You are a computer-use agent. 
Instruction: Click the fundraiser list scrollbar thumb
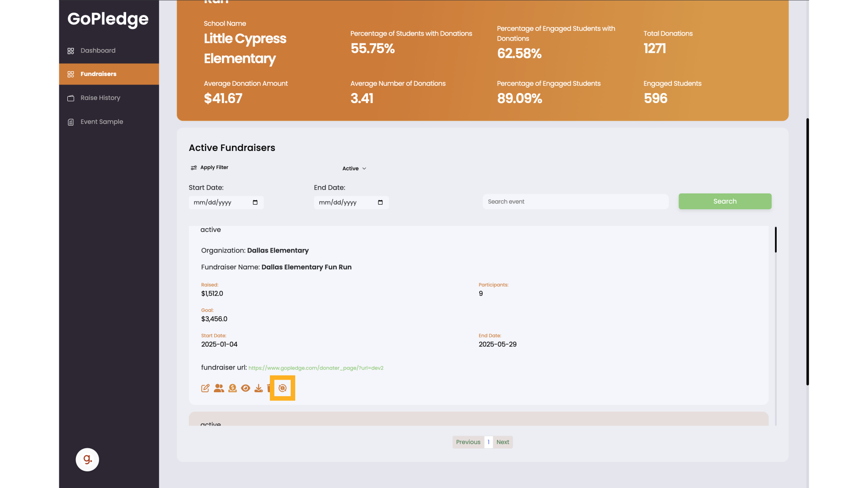click(775, 239)
